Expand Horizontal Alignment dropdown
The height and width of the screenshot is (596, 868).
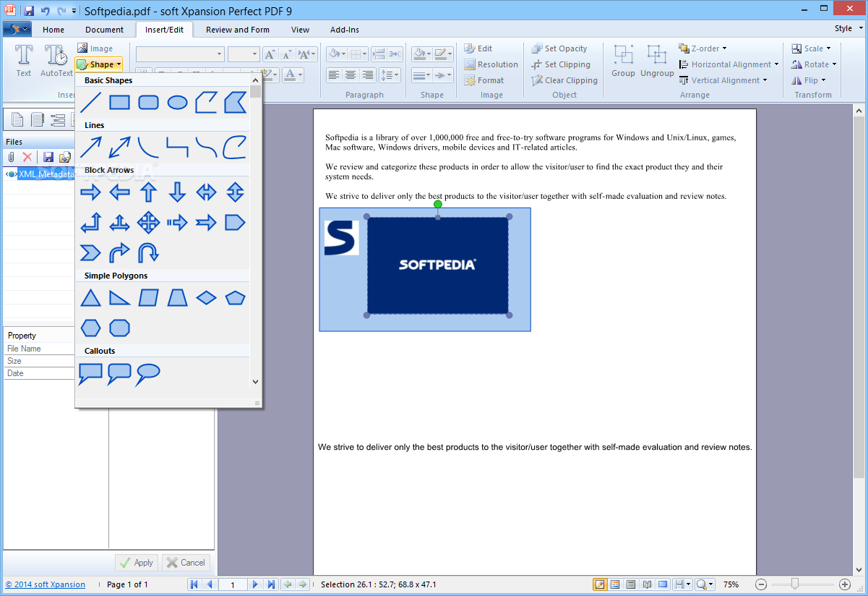[729, 64]
